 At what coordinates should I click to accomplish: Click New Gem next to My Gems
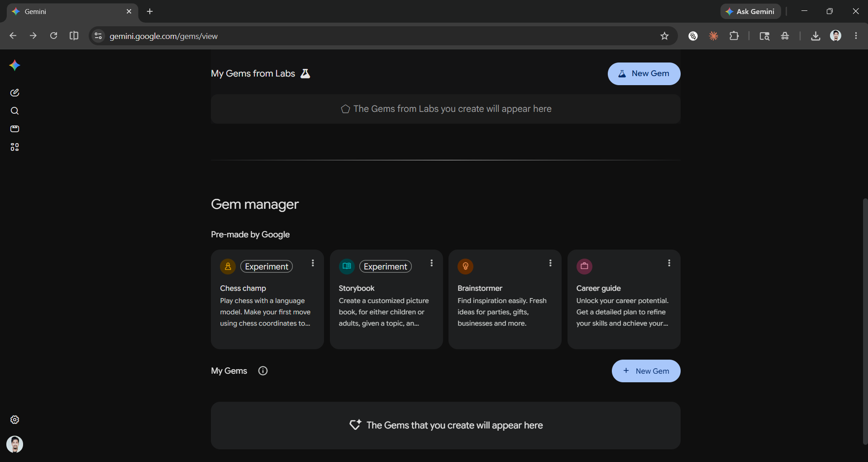(x=646, y=371)
